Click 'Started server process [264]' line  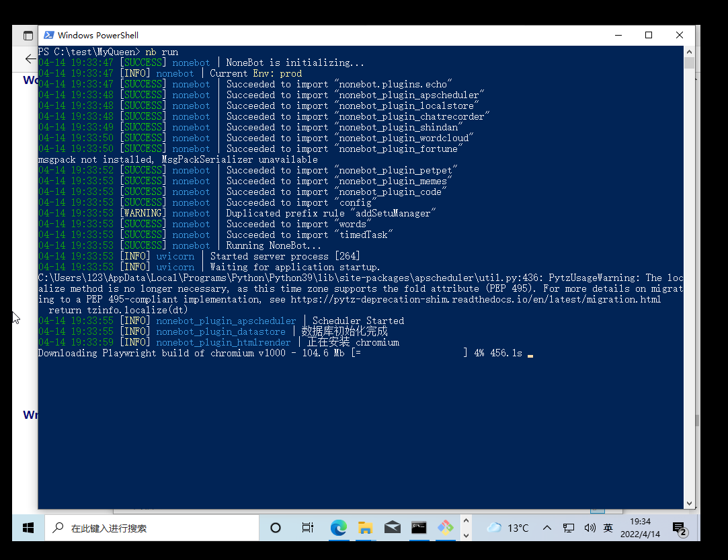[199, 256]
